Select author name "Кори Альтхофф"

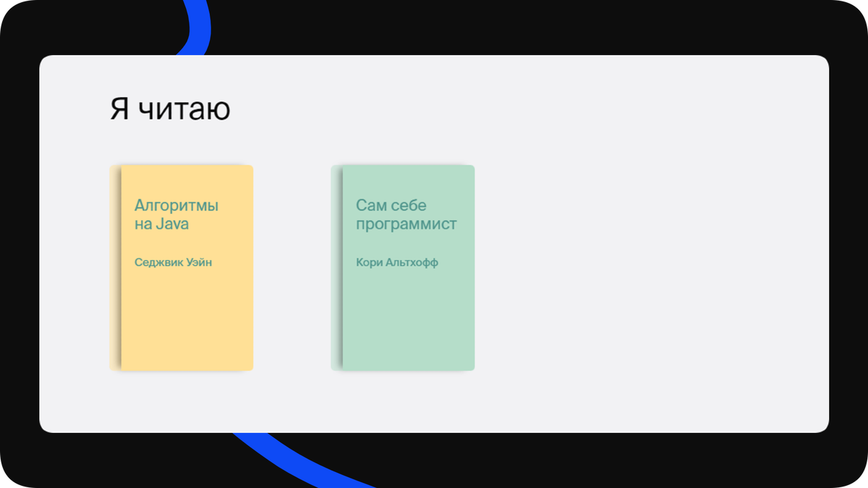point(398,262)
